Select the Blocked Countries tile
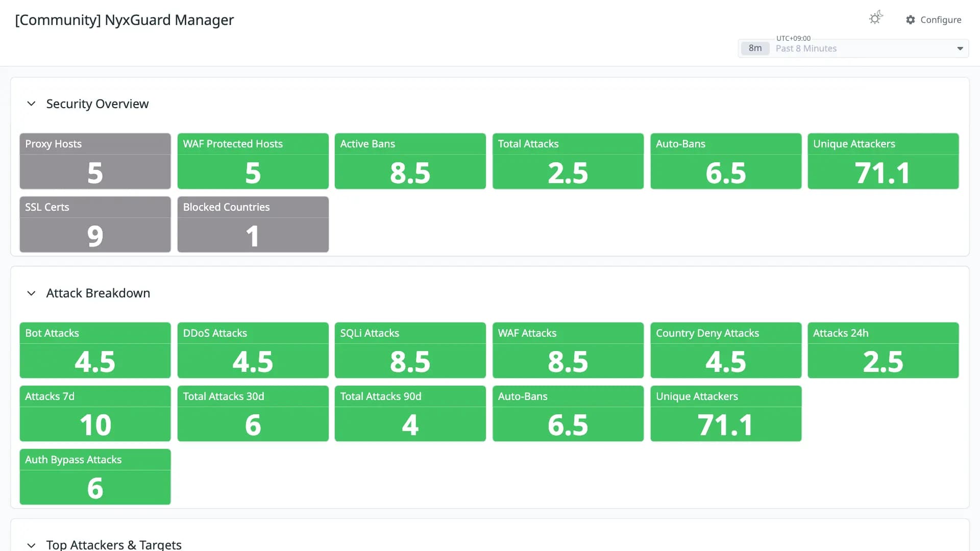The image size is (980, 551). [x=253, y=224]
